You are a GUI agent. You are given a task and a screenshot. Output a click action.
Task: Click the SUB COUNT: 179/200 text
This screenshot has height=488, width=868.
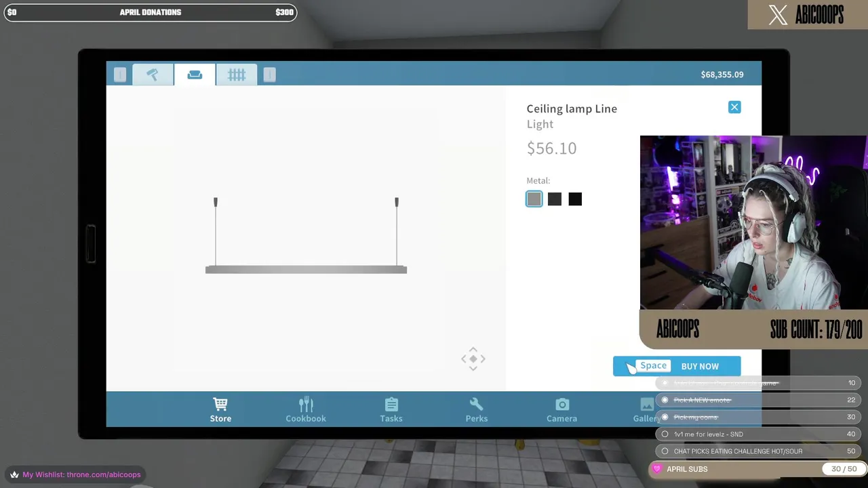[816, 330]
